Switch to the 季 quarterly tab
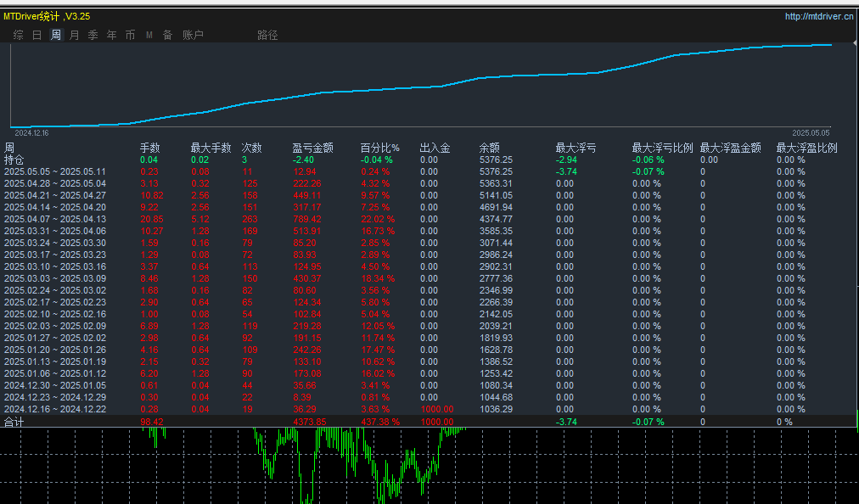This screenshot has width=859, height=504. click(93, 35)
